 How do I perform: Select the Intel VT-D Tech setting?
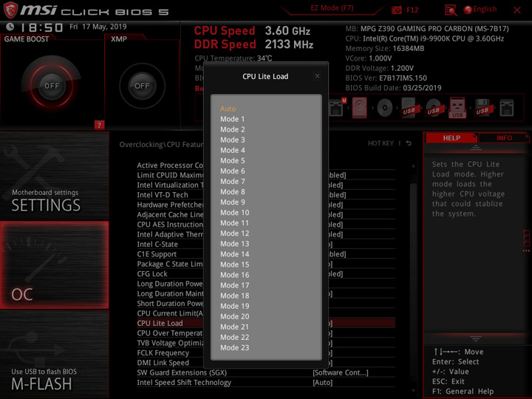coord(163,195)
